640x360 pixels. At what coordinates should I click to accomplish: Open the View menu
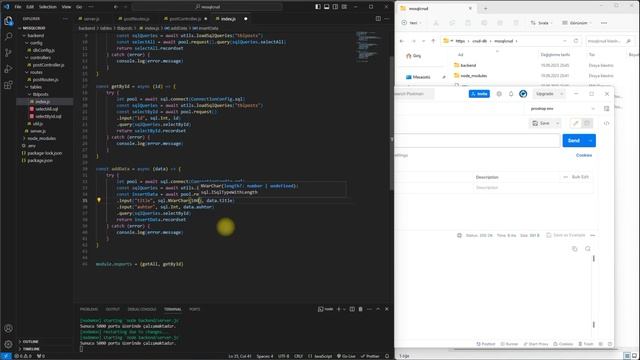click(66, 7)
